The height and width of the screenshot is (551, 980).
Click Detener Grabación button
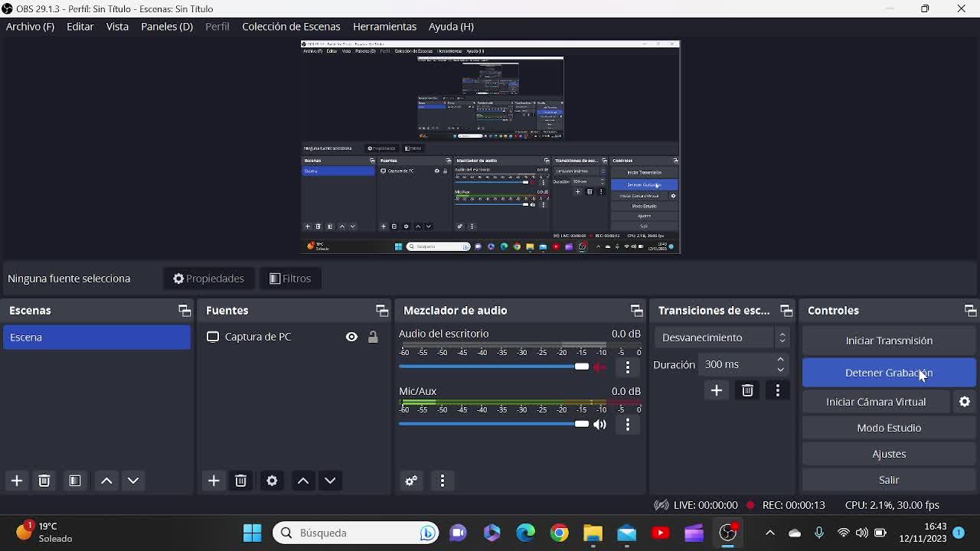click(x=888, y=373)
